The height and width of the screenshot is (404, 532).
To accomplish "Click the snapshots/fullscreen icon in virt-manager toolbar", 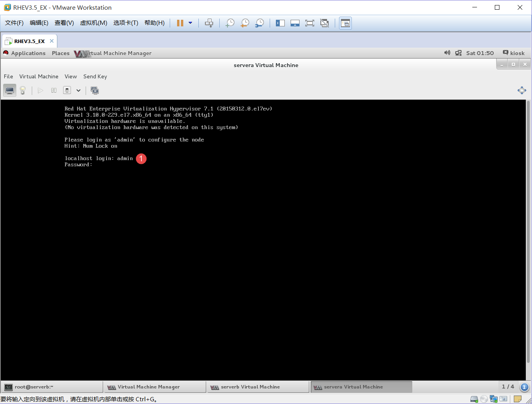I will pos(95,90).
